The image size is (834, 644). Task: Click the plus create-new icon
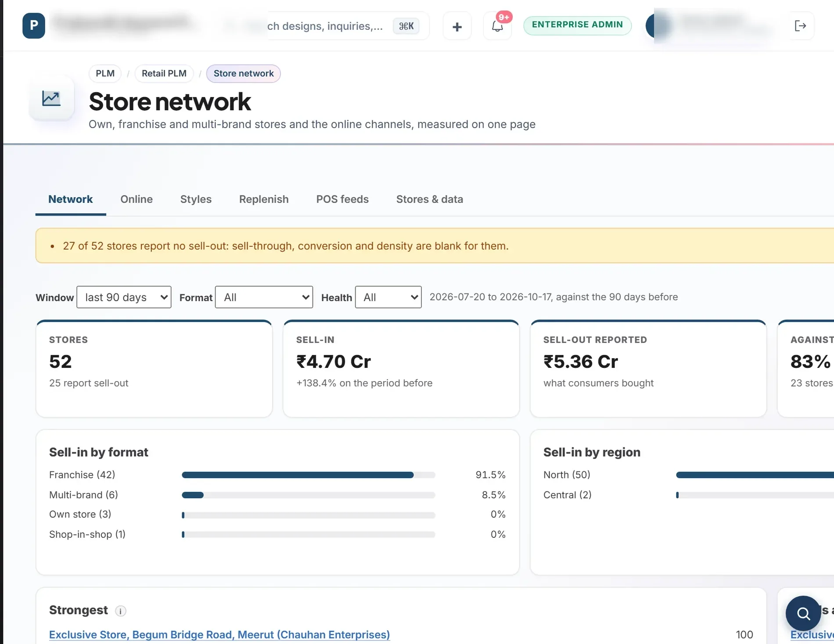click(x=457, y=26)
